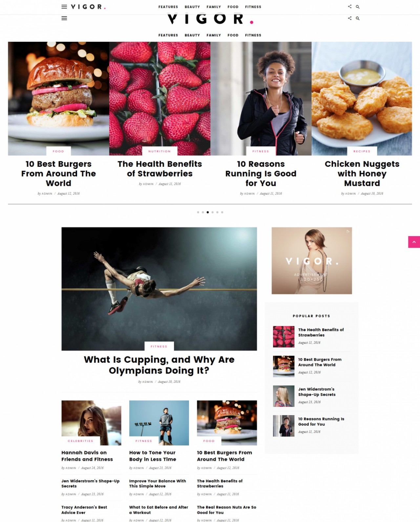
Task: Open BEAUTY in the main navigation below logo
Action: tap(192, 35)
